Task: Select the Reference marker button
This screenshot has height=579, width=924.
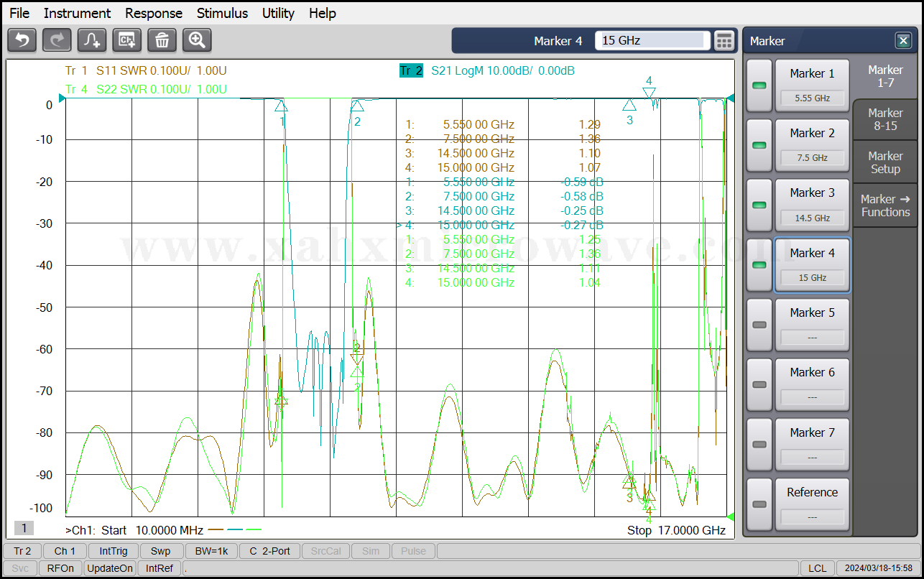Action: click(x=812, y=504)
